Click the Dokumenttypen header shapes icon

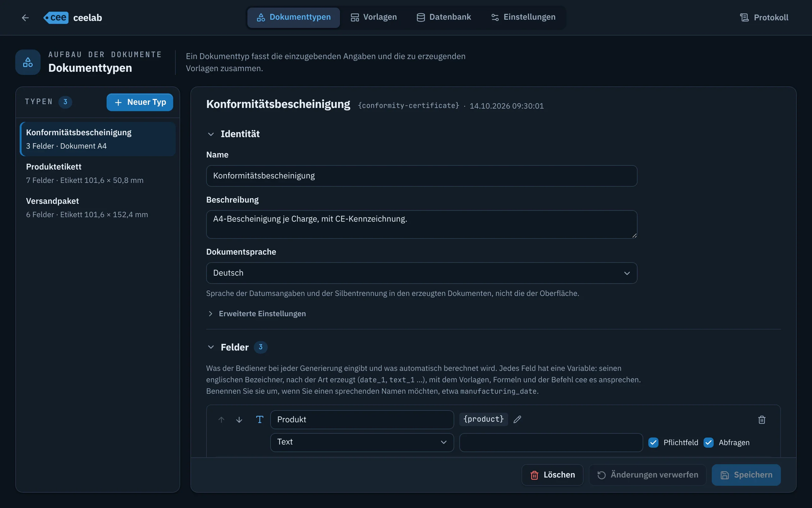click(x=28, y=62)
